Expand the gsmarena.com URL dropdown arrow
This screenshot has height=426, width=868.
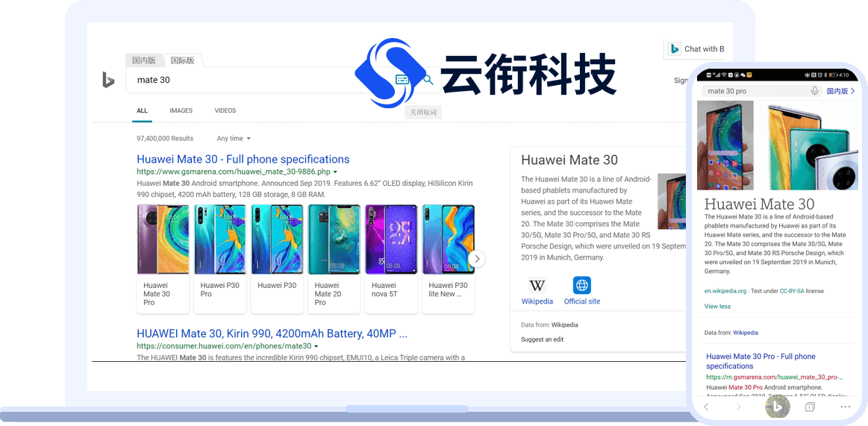[335, 172]
